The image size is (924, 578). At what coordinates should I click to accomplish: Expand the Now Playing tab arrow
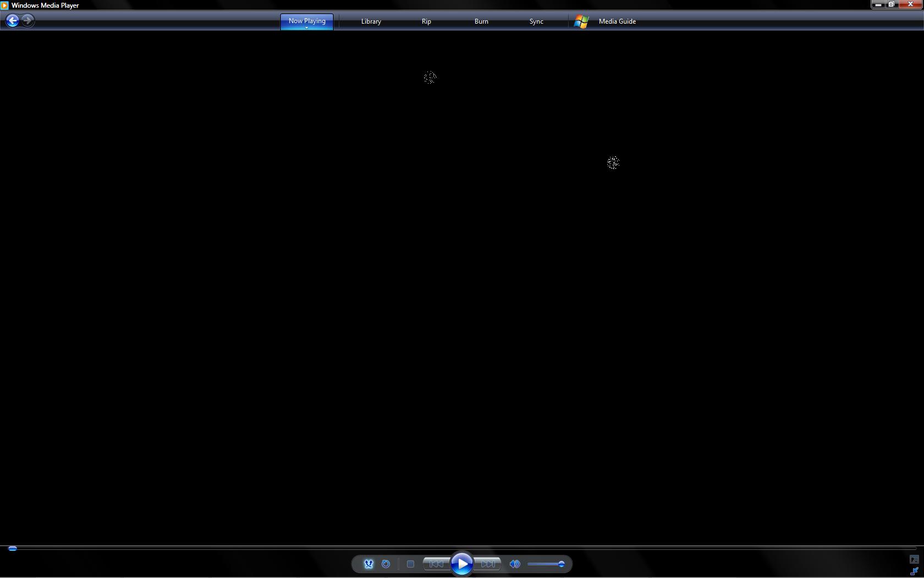[x=307, y=28]
